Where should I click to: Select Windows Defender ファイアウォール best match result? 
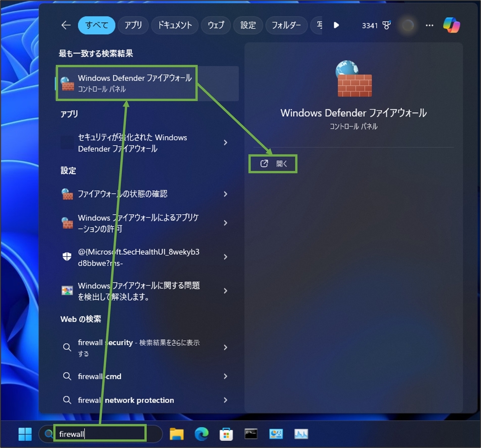pos(147,83)
